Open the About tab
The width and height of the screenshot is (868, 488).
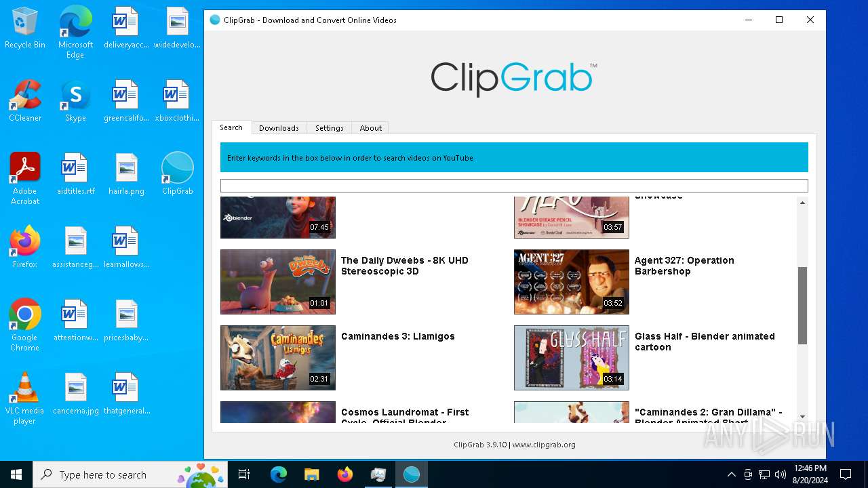[371, 128]
